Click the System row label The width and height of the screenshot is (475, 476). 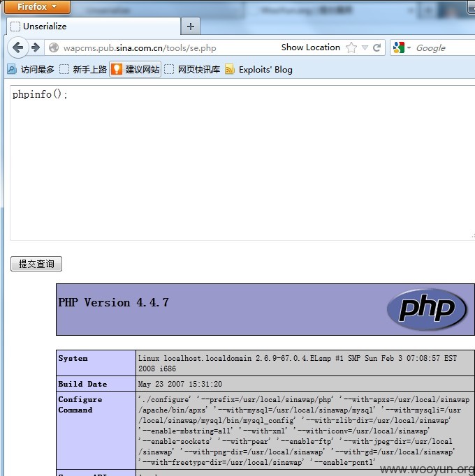pyautogui.click(x=73, y=358)
